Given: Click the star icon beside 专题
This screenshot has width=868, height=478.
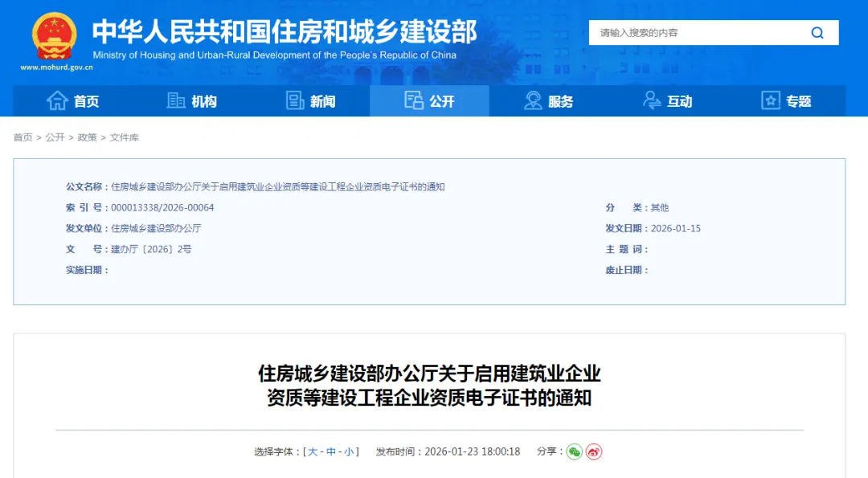Looking at the screenshot, I should pos(771,100).
